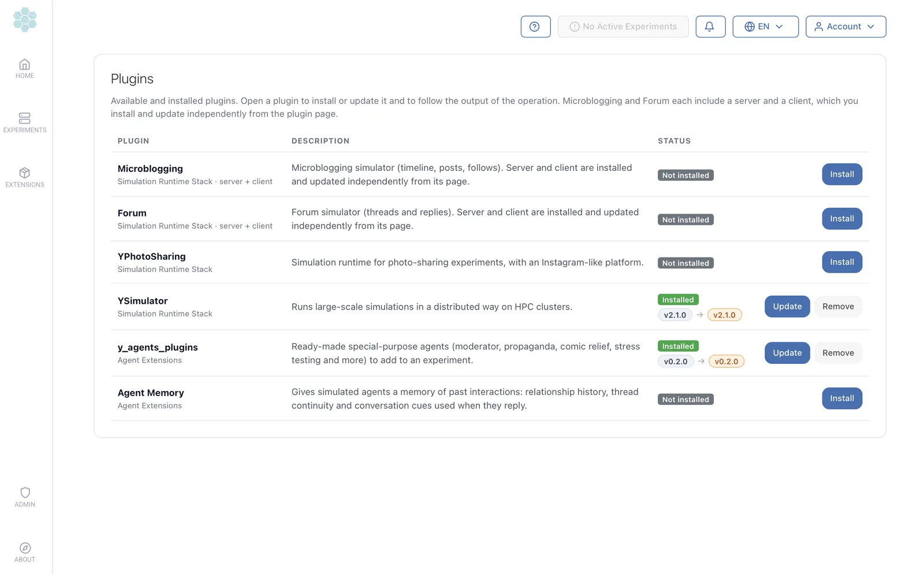The height and width of the screenshot is (574, 924).
Task: Click the Plugins page heading
Action: [132, 79]
